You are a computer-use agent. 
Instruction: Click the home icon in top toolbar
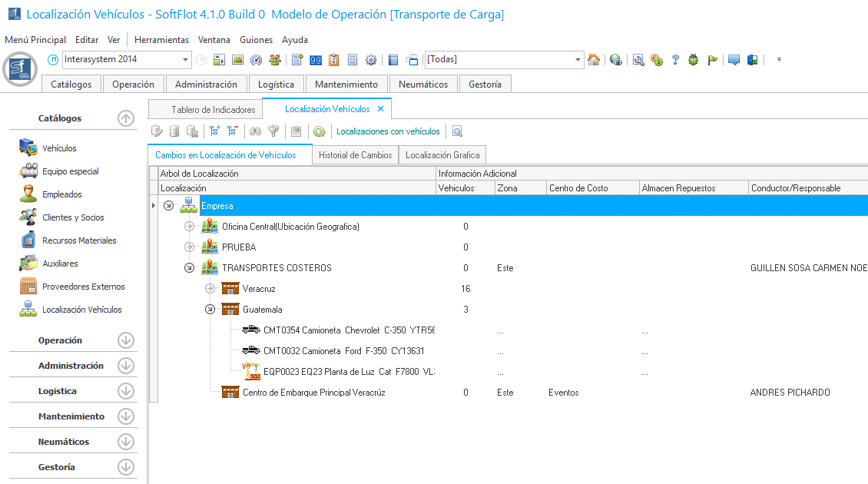point(593,60)
